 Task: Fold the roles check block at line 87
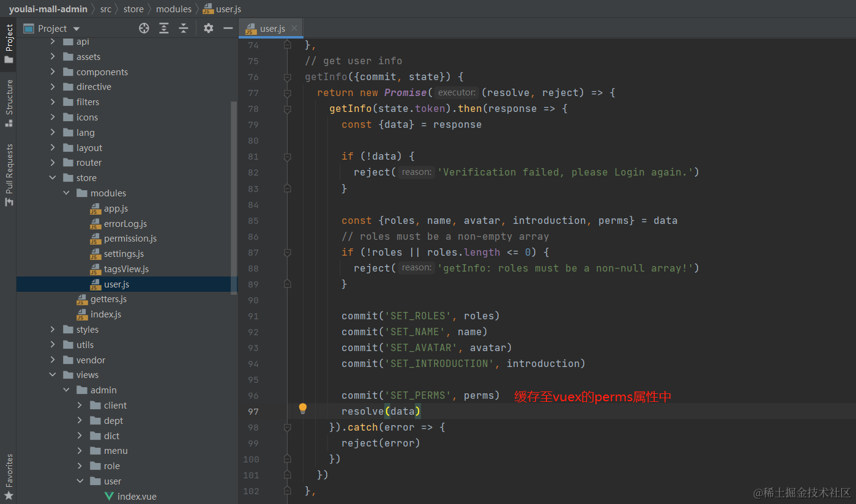[x=287, y=253]
